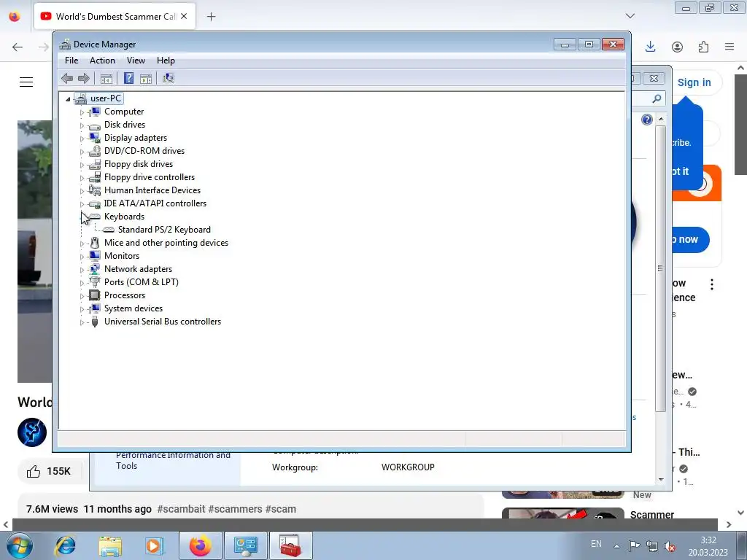Open Performance Information and Tools in System window

[173, 461]
